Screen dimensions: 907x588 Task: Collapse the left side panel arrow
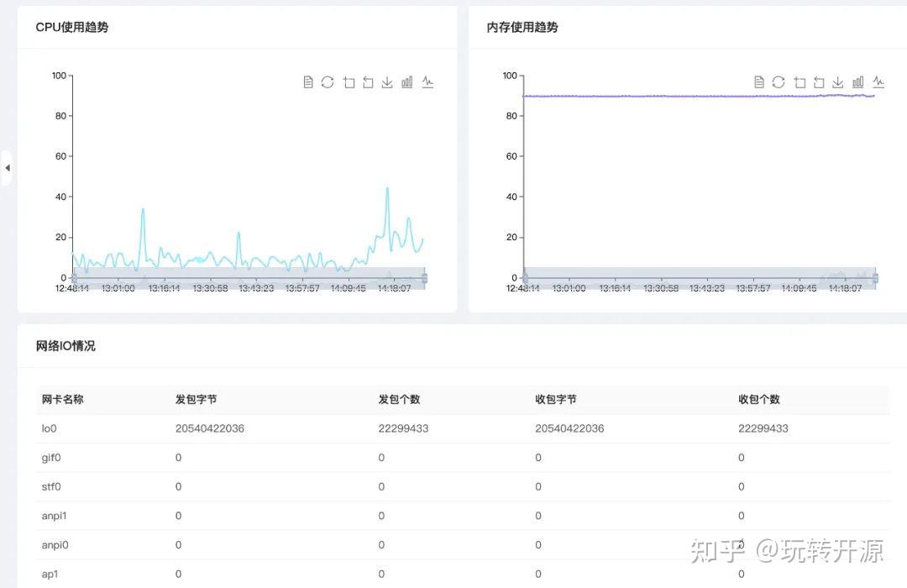pos(8,168)
